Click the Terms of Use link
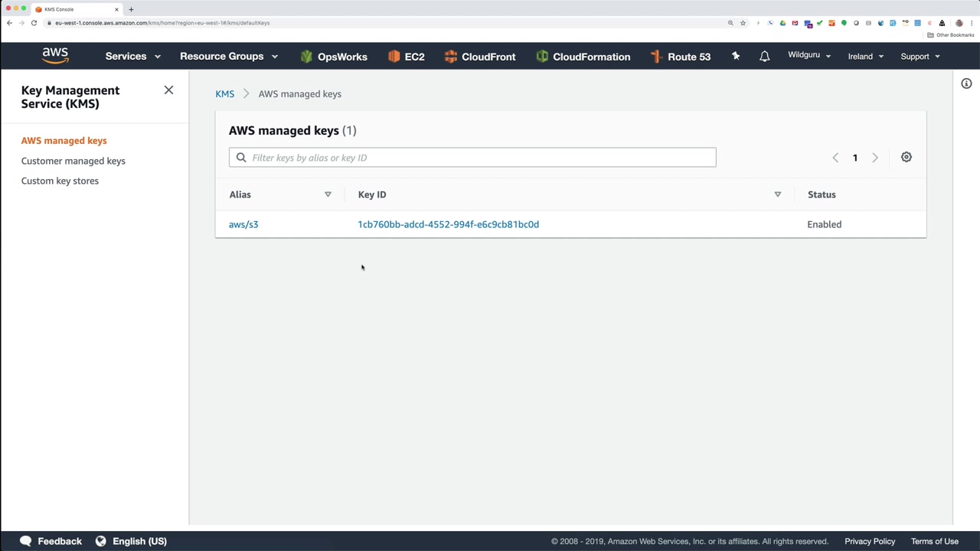980x551 pixels. point(935,541)
